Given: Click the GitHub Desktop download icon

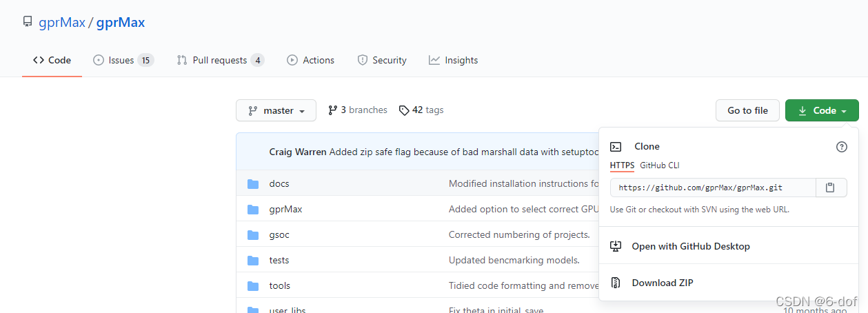Looking at the screenshot, I should click(x=616, y=246).
